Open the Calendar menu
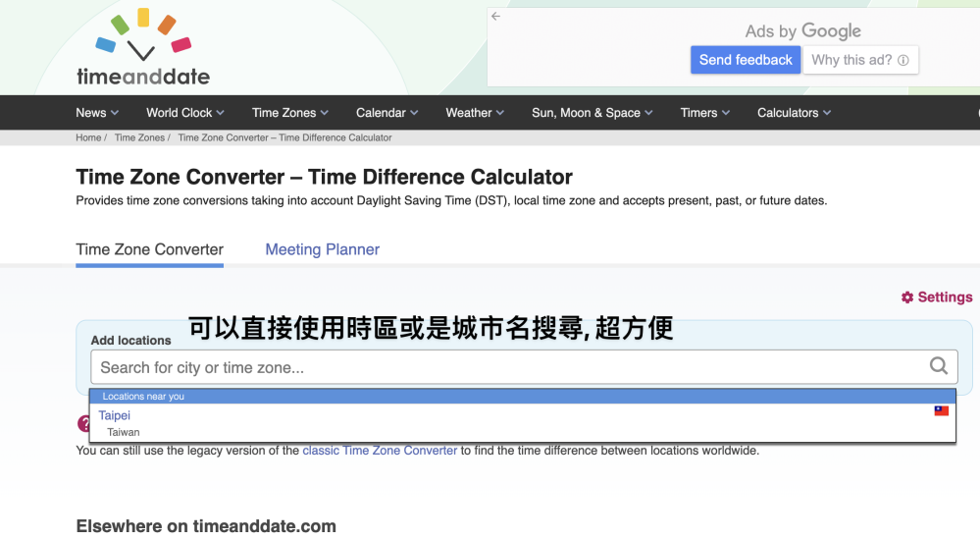The image size is (980, 540). (x=387, y=113)
